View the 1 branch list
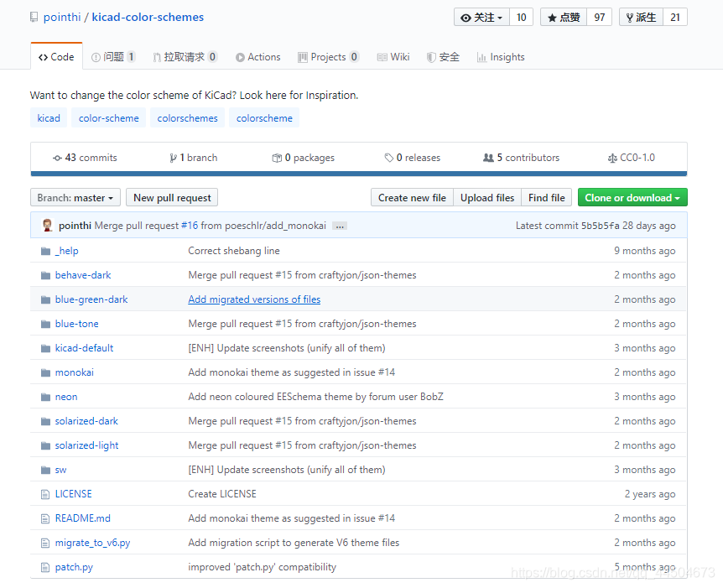 tap(193, 158)
